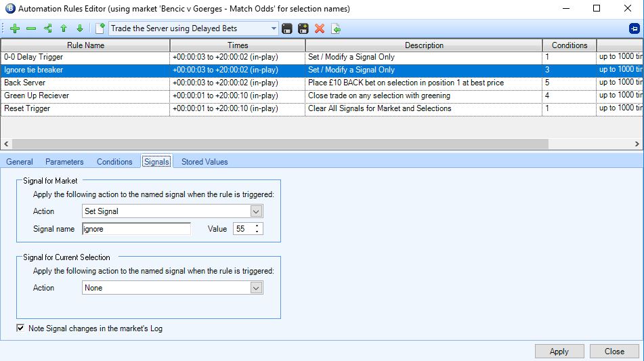Click the Apply button
This screenshot has height=361, width=644.
click(x=559, y=352)
